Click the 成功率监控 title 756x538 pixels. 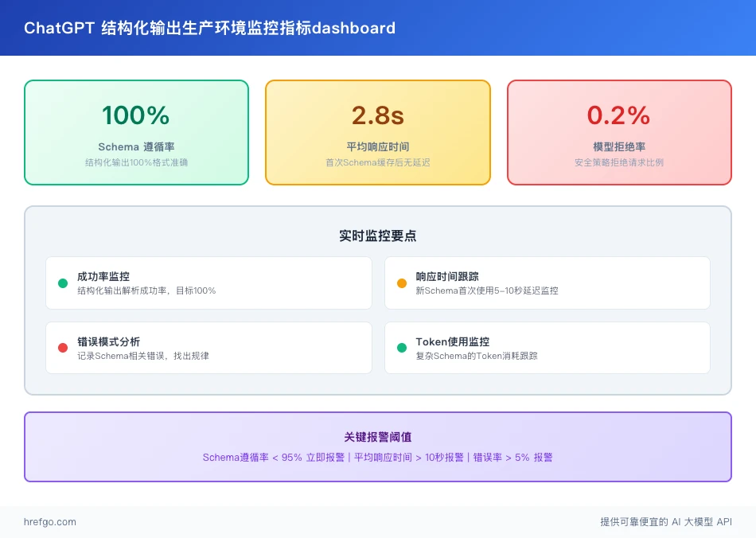103,277
